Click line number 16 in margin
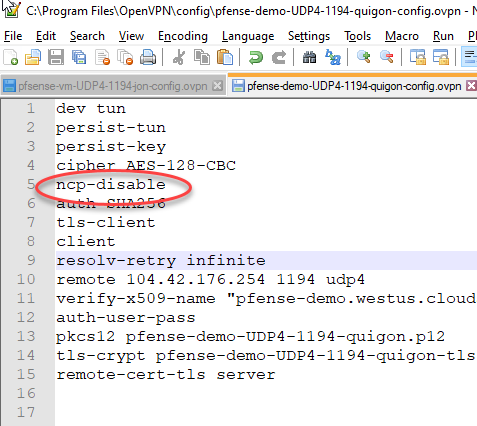This screenshot has width=477, height=426. (x=26, y=393)
